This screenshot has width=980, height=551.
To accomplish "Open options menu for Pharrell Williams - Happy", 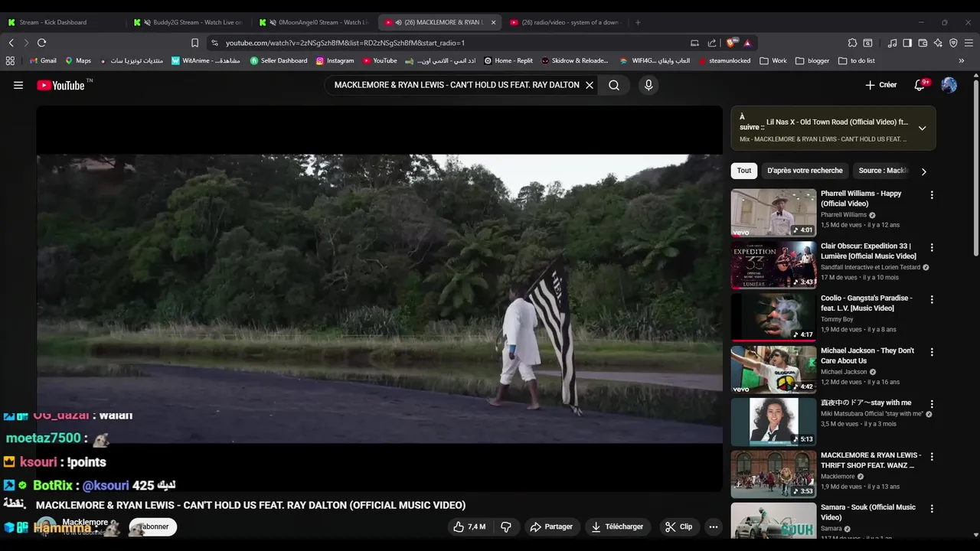I will click(932, 195).
